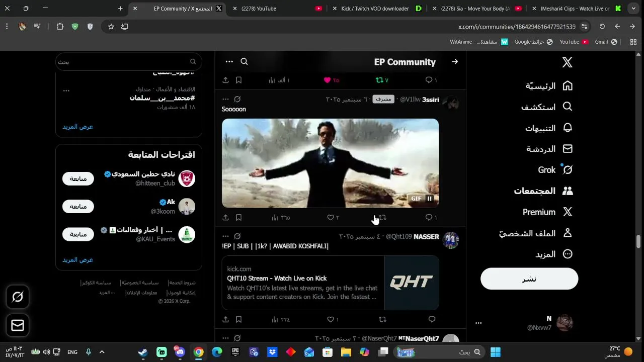
Task: Open Grok from the sidebar
Action: 555,170
